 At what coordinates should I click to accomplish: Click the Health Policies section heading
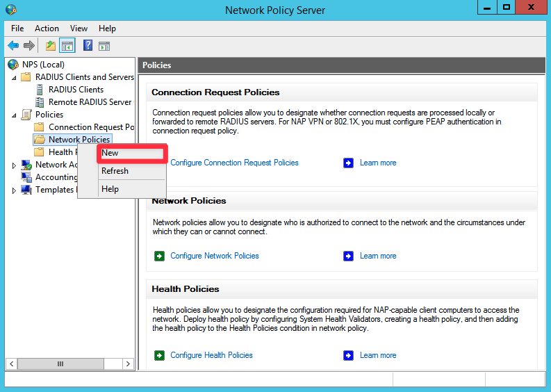pos(186,289)
